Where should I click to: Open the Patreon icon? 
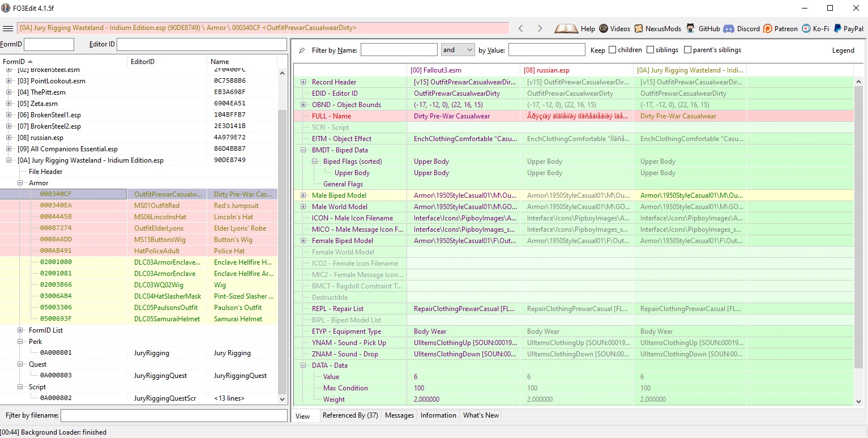(x=768, y=28)
